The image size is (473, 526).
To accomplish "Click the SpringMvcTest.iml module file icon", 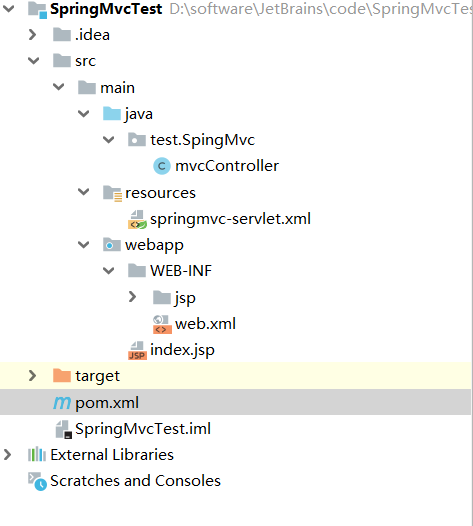I will pos(63,429).
